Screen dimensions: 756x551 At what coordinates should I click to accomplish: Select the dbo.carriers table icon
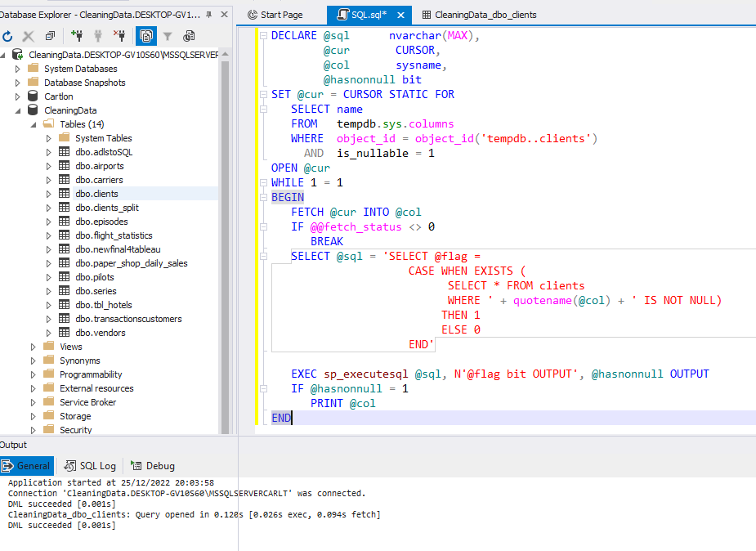pyautogui.click(x=64, y=180)
